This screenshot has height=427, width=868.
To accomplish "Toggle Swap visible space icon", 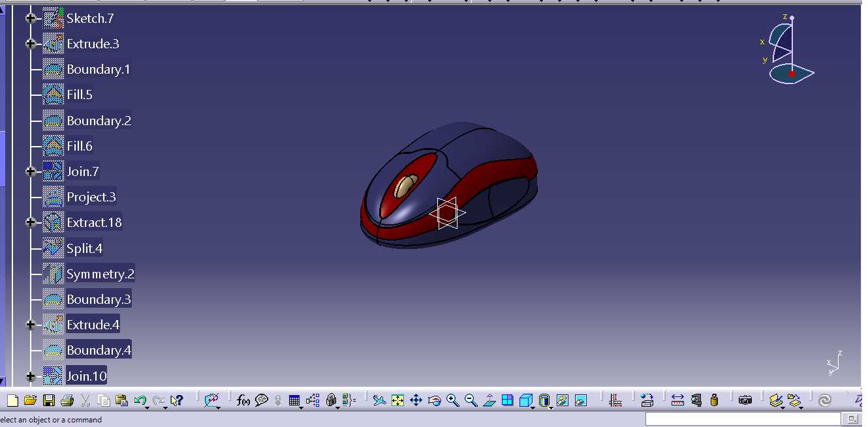I will (581, 400).
